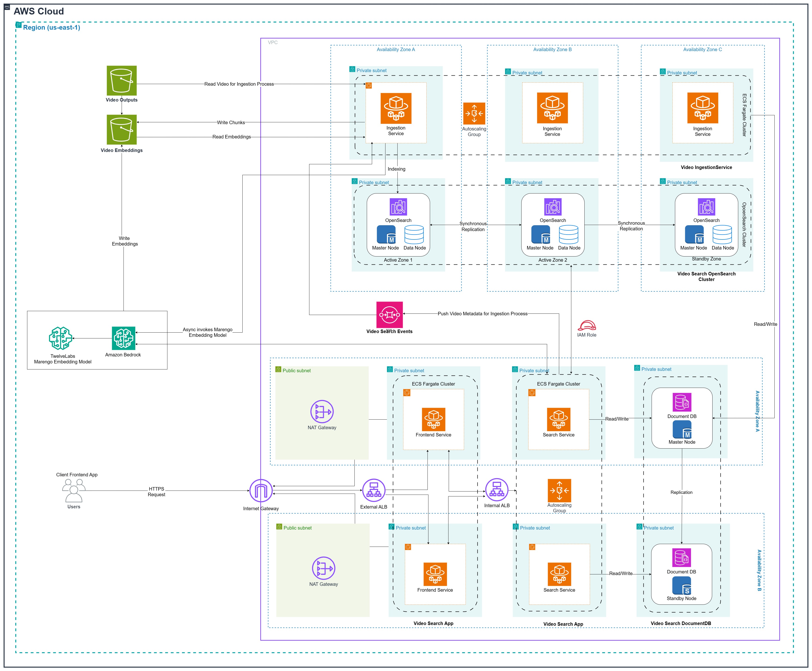This screenshot has width=812, height=671.
Task: Click the Video Outputs S3 bucket icon
Action: (x=122, y=80)
